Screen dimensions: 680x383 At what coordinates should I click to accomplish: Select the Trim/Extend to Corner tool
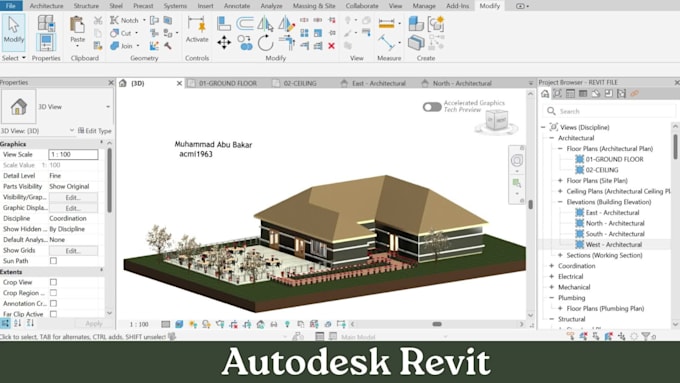coord(287,43)
